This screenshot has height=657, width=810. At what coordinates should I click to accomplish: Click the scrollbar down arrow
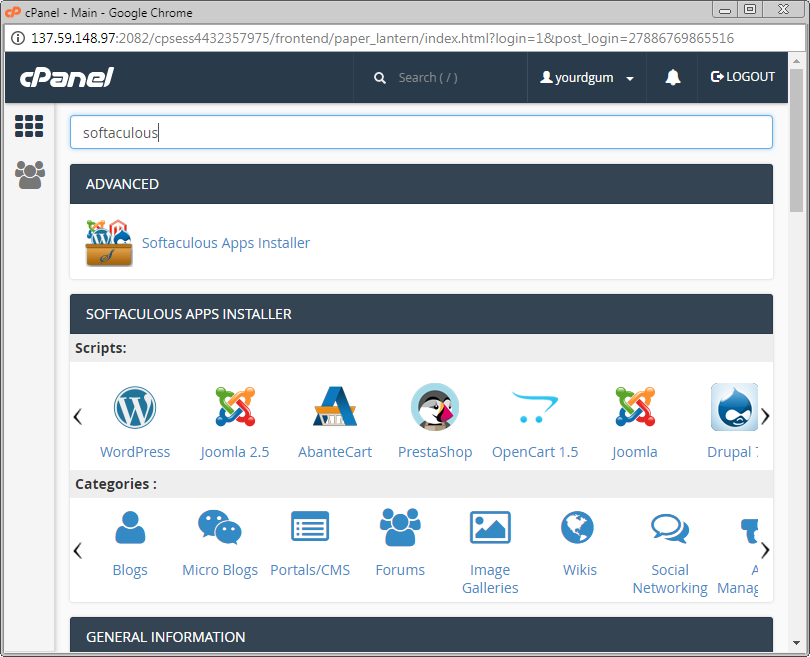pyautogui.click(x=796, y=643)
